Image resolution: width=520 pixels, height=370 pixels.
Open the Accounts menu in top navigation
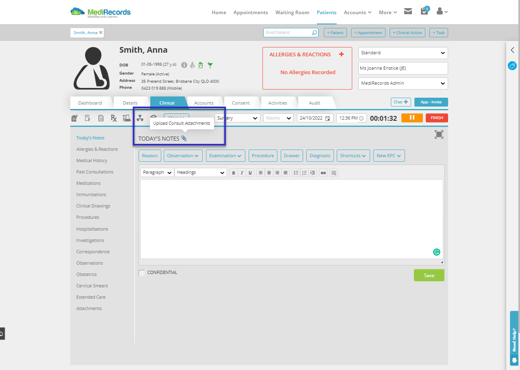click(x=357, y=12)
